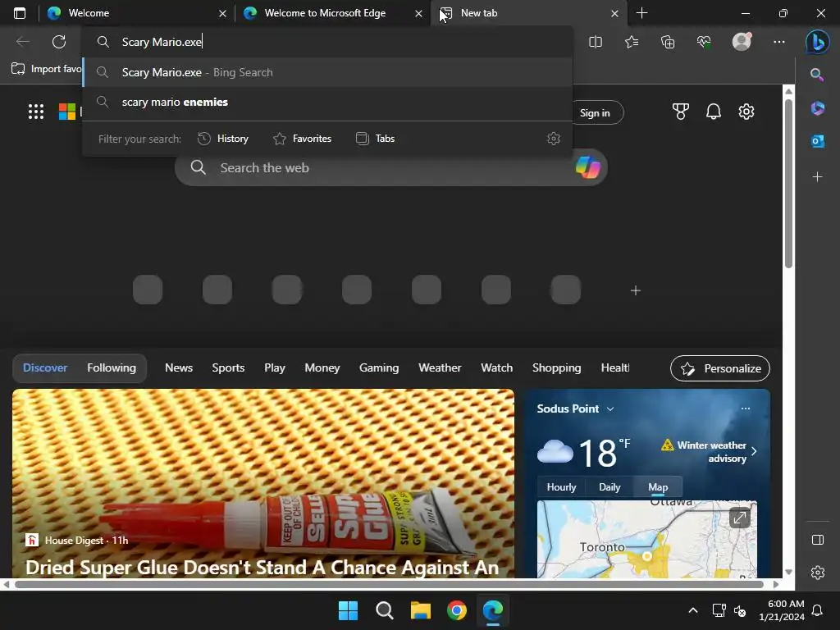Close the New tab tab

click(x=614, y=13)
